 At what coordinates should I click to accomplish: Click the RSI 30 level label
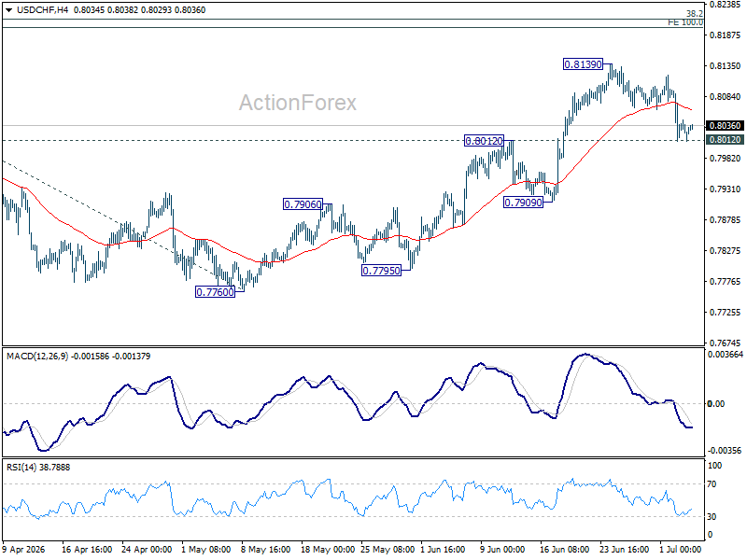712,517
